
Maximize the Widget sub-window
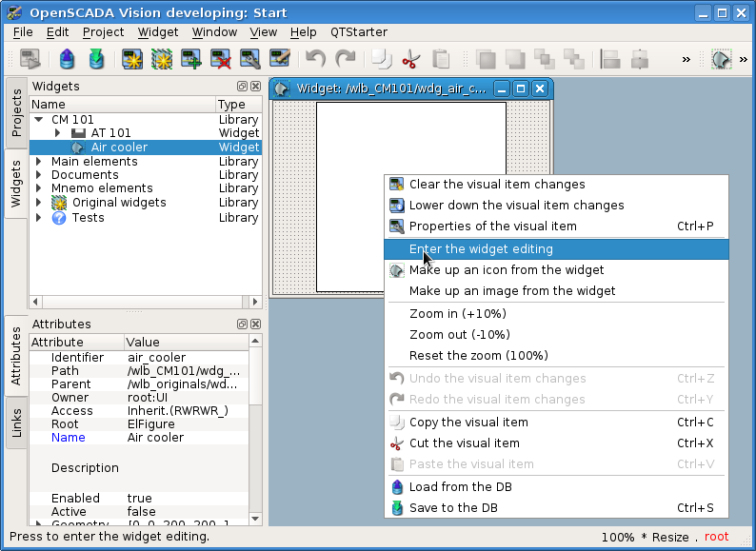[521, 89]
